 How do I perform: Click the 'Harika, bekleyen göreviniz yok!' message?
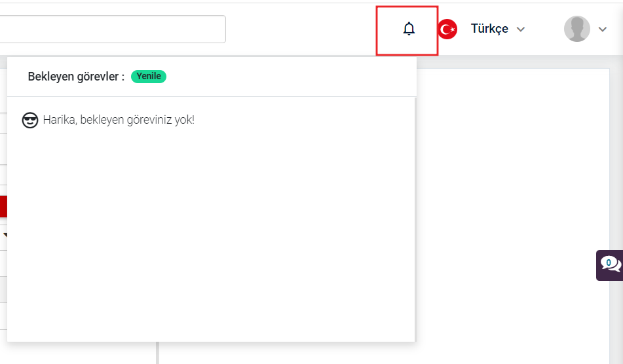119,120
